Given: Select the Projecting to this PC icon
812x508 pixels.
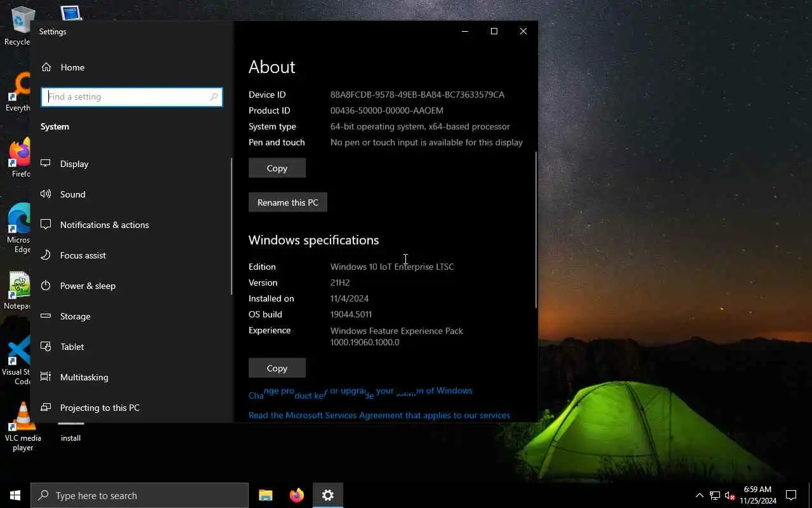Looking at the screenshot, I should pyautogui.click(x=46, y=408).
